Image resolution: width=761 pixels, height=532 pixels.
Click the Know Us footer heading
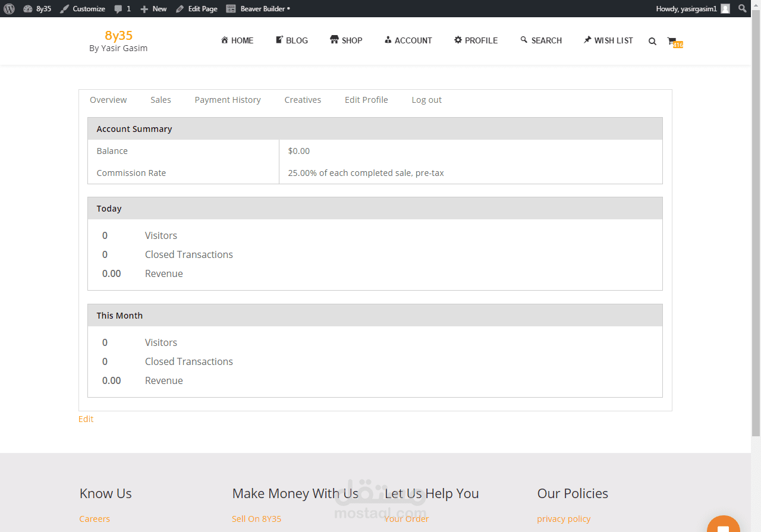click(106, 493)
